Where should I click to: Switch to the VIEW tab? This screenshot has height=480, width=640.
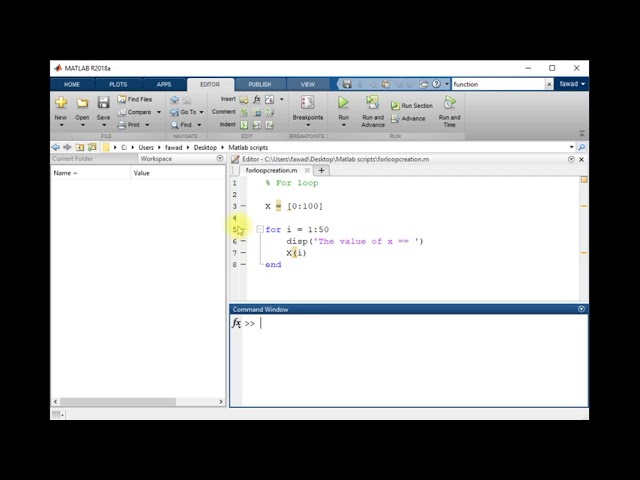[308, 84]
